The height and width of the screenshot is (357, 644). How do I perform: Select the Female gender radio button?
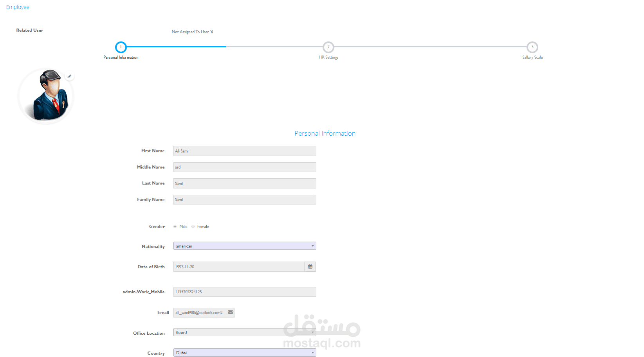(x=193, y=226)
